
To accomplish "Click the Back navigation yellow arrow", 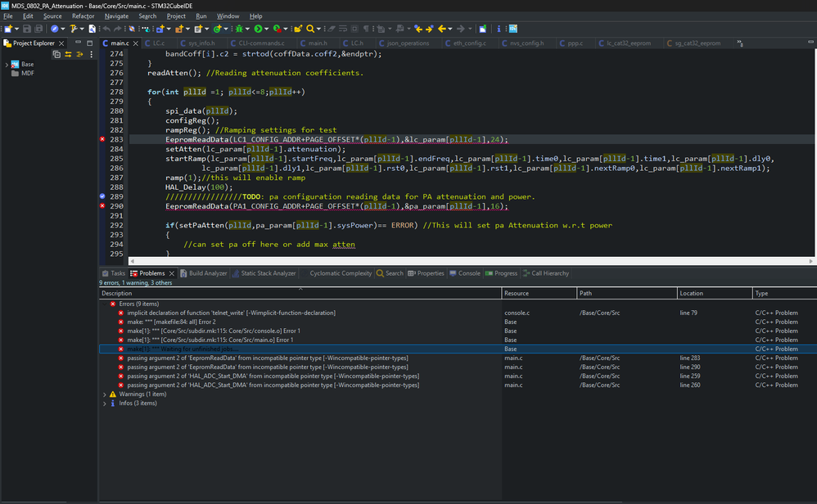I will [442, 29].
